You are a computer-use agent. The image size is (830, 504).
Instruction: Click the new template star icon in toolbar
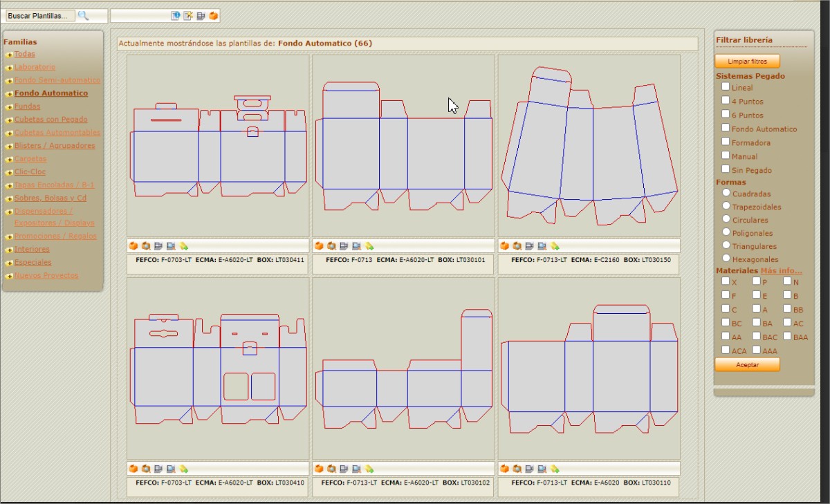tap(188, 16)
